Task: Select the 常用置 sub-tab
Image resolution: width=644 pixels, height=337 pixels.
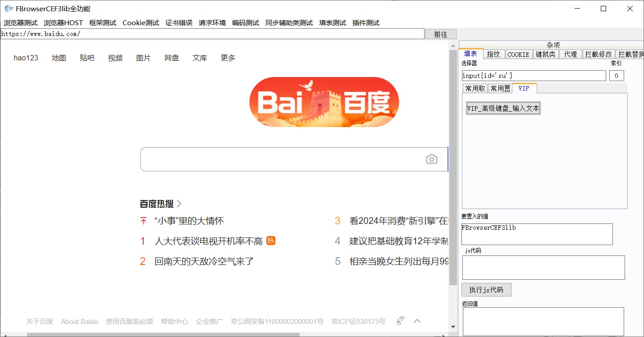Action: click(500, 88)
